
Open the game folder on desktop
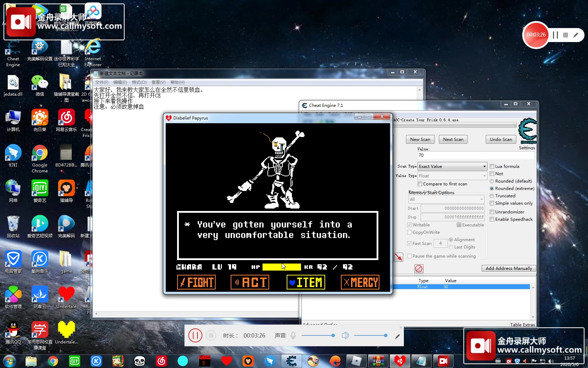click(x=66, y=262)
